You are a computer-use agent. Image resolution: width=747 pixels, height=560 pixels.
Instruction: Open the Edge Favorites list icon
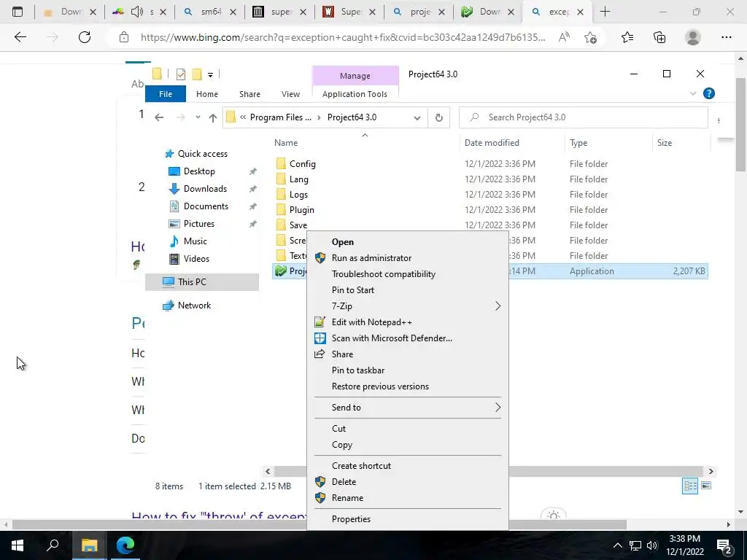pos(627,37)
